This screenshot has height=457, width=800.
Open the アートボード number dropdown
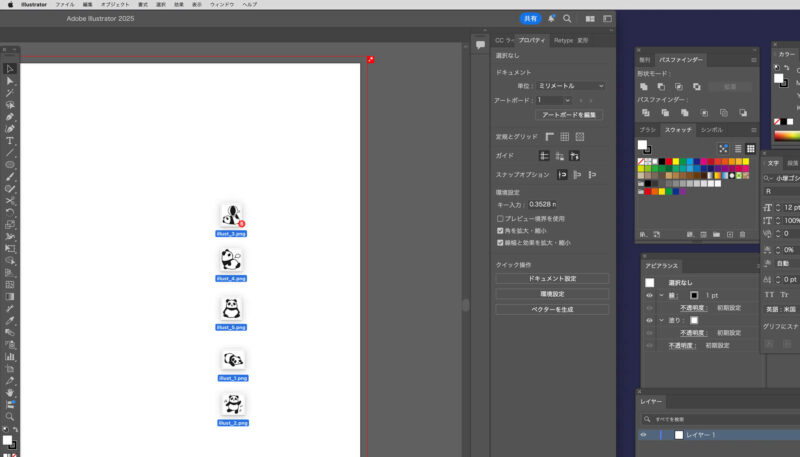coord(554,100)
